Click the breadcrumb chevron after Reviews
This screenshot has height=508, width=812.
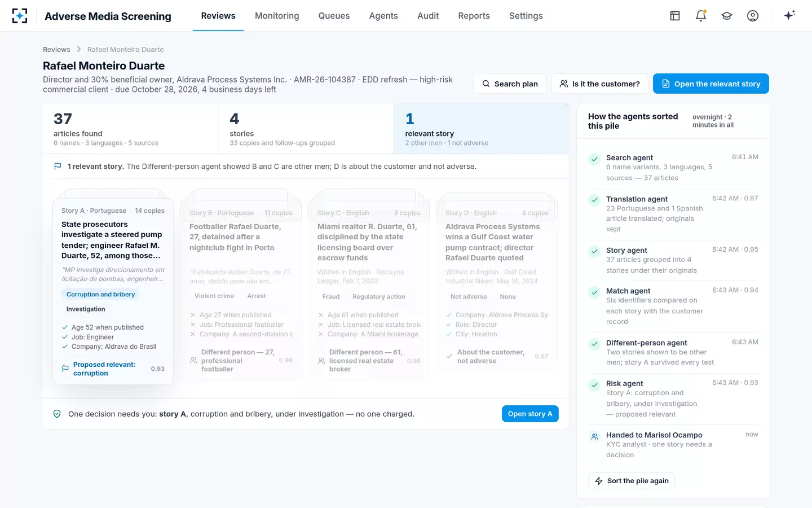point(79,50)
